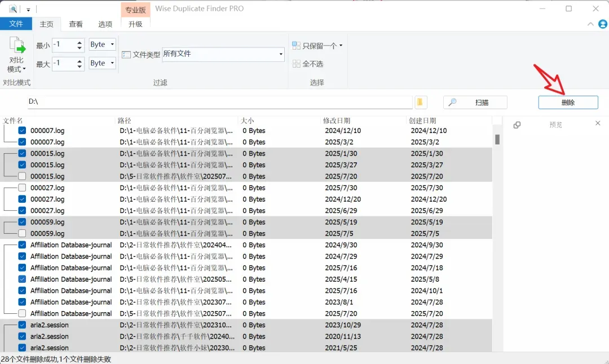Open the 对比模式 compare mode icon
The height and width of the screenshot is (364, 609).
tap(17, 45)
